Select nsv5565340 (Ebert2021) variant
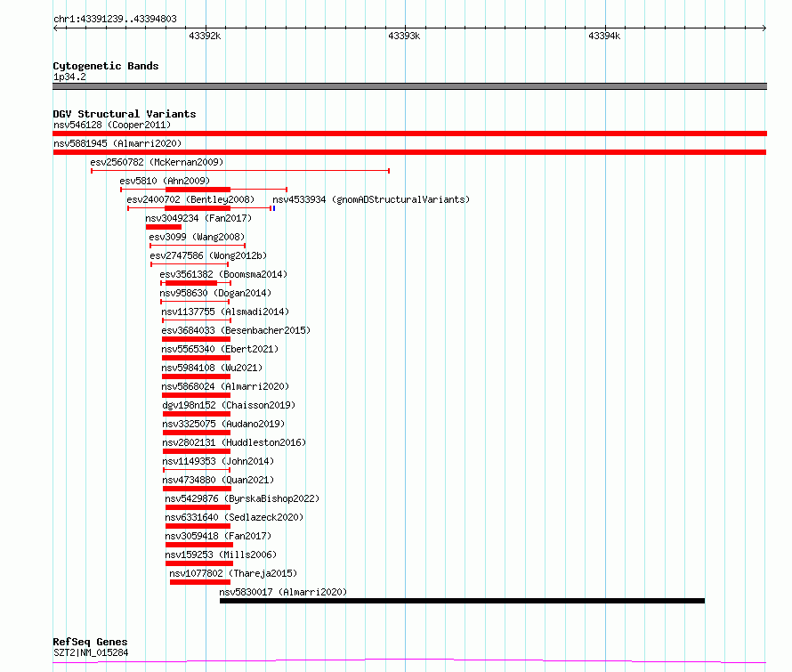Image resolution: width=792 pixels, height=672 pixels. [x=220, y=349]
